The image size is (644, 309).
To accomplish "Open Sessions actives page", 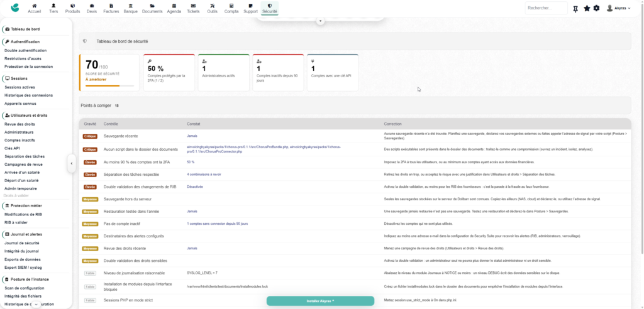I will (x=19, y=87).
